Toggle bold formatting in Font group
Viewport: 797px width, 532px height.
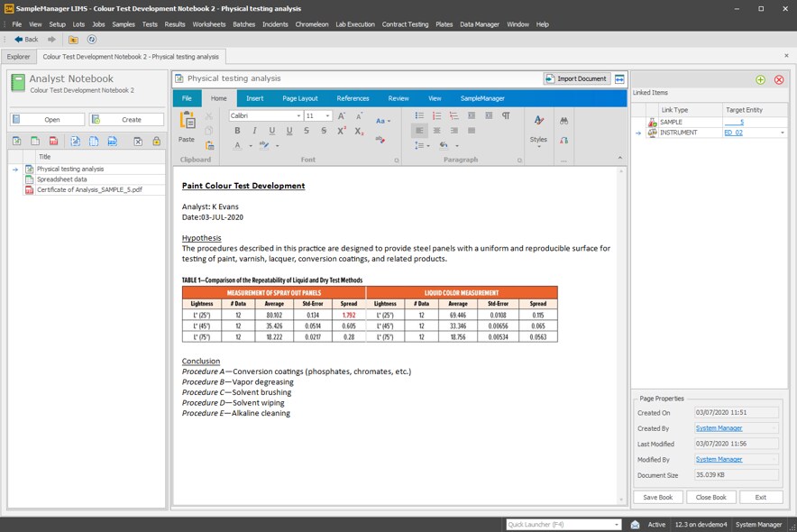coord(237,131)
